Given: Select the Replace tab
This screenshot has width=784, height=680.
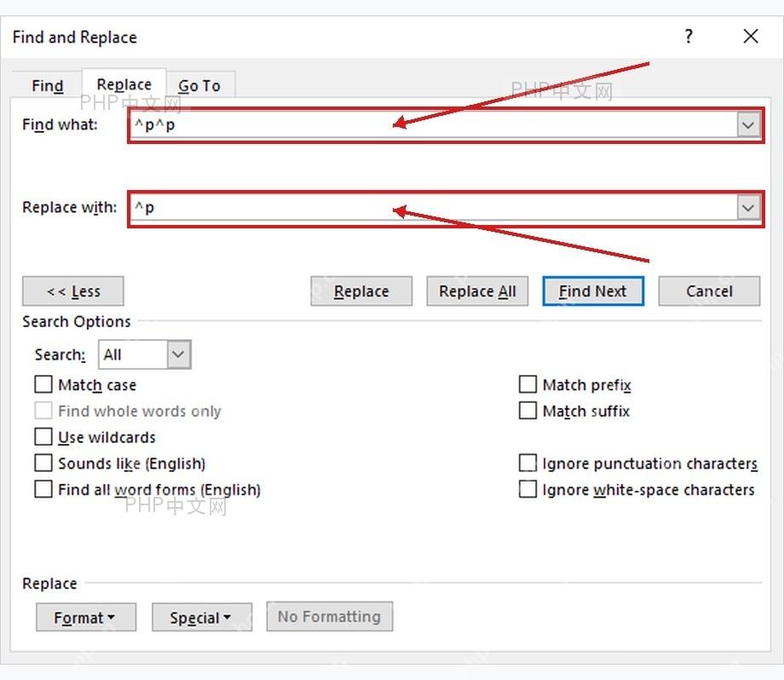Looking at the screenshot, I should [x=124, y=84].
